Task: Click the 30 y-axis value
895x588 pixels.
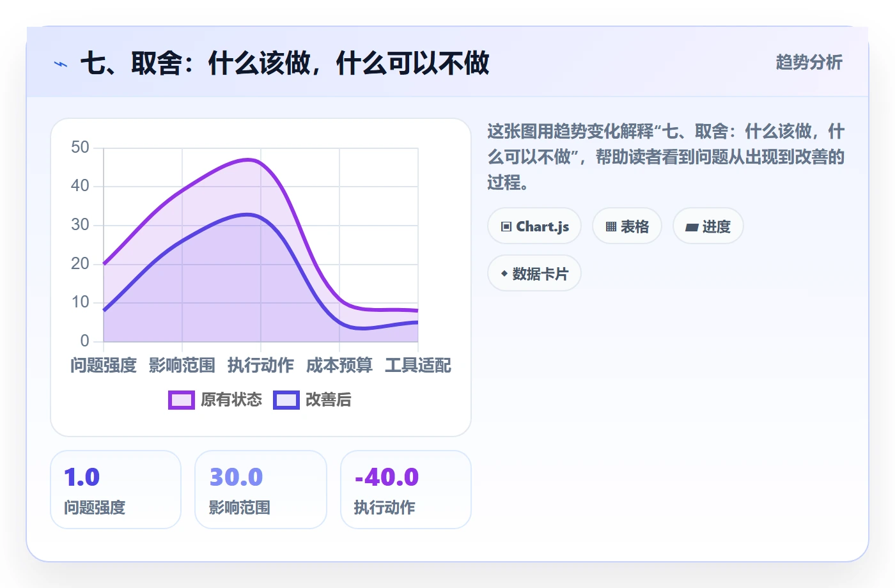Action: point(81,225)
